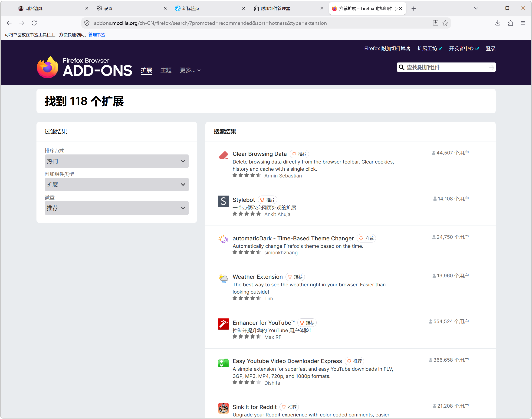Open the 扩展工坊 external link
Image resolution: width=532 pixels, height=419 pixels.
pyautogui.click(x=430, y=49)
